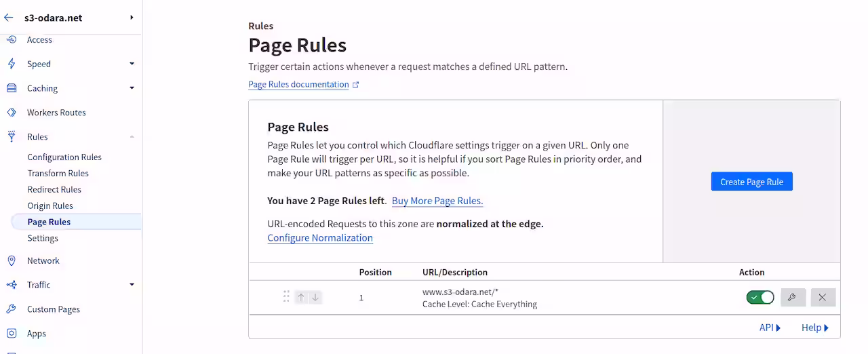Open Transform Rules in sidebar
Viewport: 868px width, 354px height.
point(58,173)
